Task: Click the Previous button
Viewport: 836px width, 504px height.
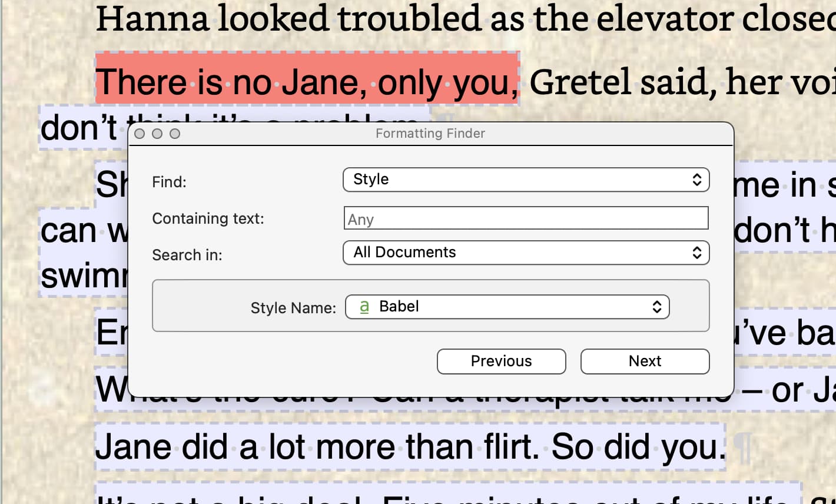Action: pyautogui.click(x=501, y=362)
